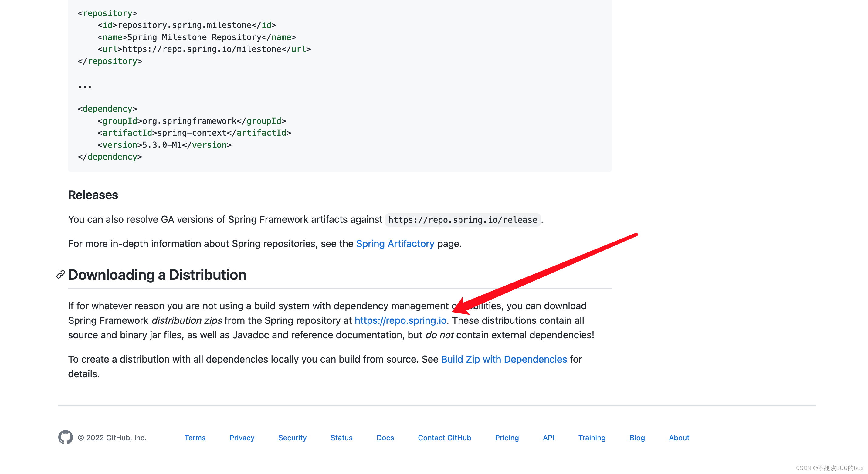The height and width of the screenshot is (474, 868).
Task: Click the © 2022 GitHub, Inc. text
Action: tap(112, 438)
